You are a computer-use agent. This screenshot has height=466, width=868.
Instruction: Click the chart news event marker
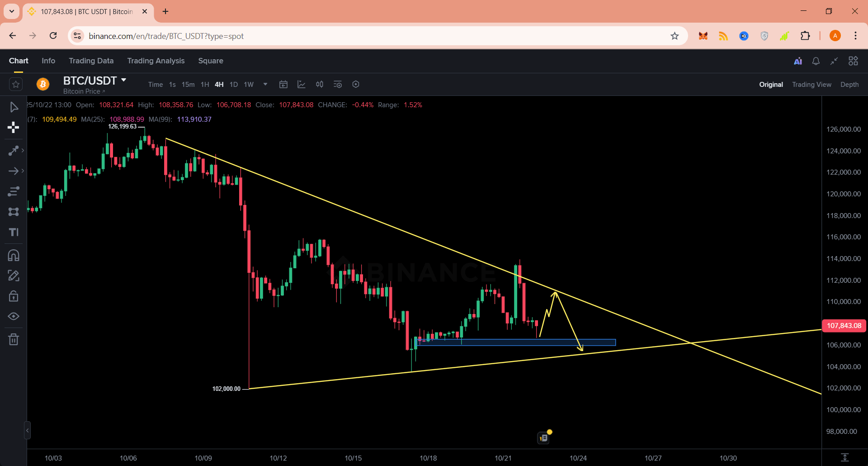(544, 437)
